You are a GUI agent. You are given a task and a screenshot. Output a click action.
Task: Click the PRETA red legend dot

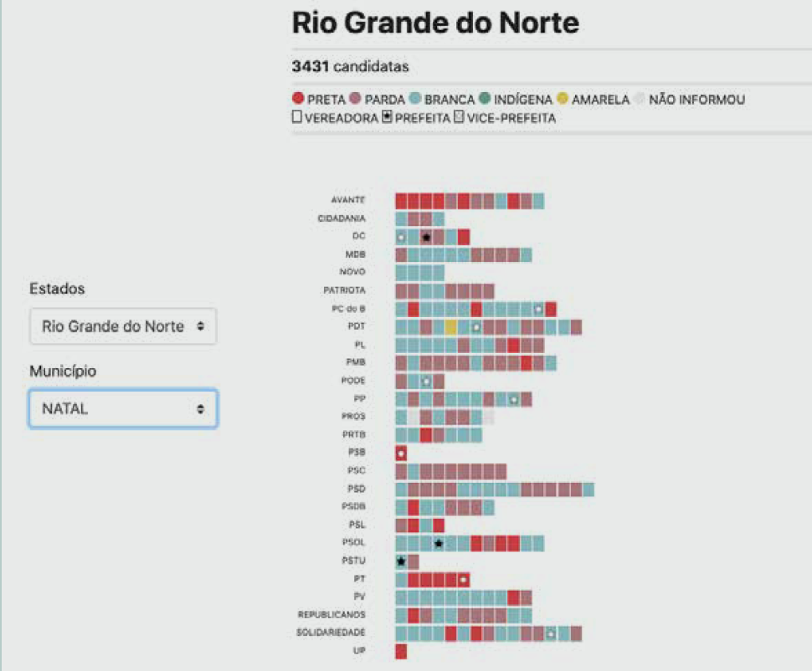tap(298, 99)
